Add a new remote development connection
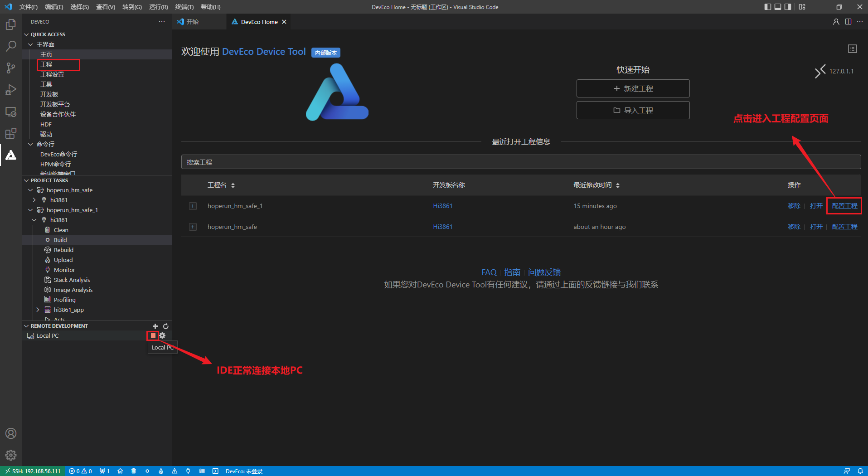Image resolution: width=868 pixels, height=476 pixels. (x=155, y=326)
